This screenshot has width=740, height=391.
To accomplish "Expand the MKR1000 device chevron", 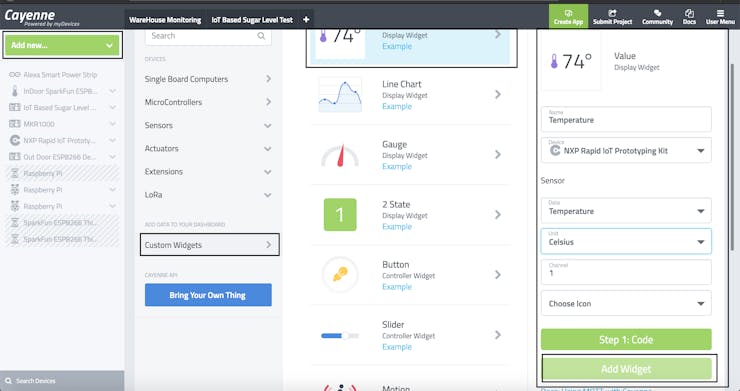I will pyautogui.click(x=112, y=124).
